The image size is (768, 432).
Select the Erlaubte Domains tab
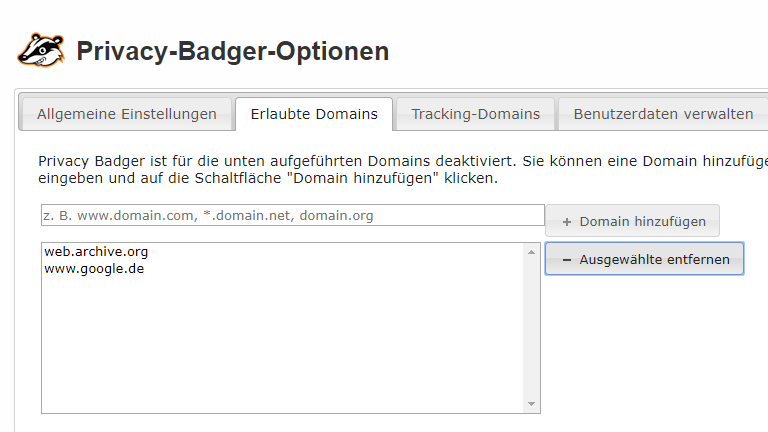(314, 114)
